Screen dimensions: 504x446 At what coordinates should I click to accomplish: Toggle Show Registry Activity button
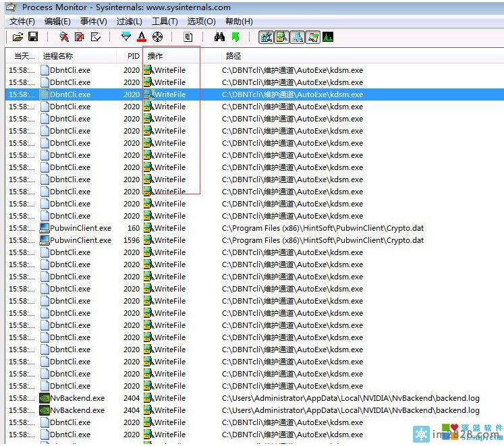point(266,37)
